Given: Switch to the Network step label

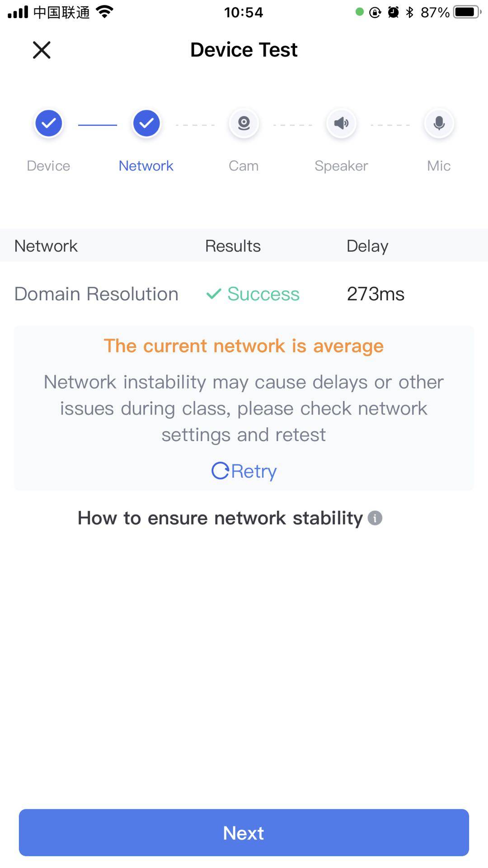Looking at the screenshot, I should (146, 166).
